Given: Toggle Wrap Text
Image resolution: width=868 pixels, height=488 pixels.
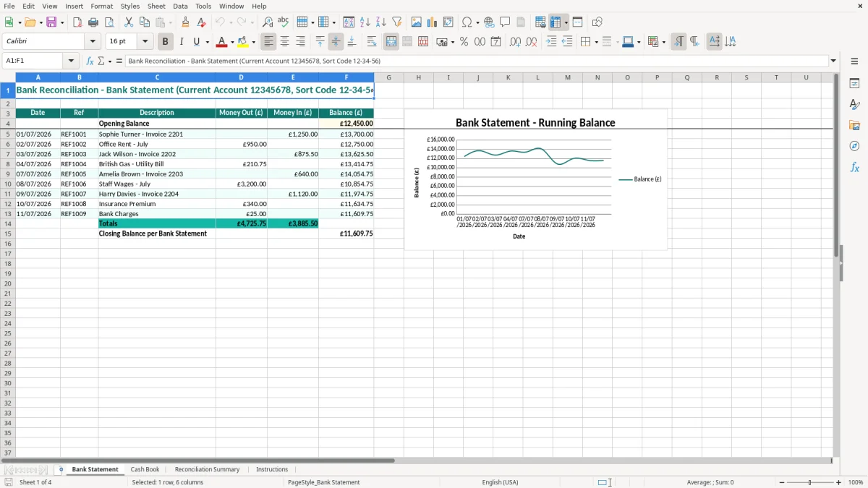Looking at the screenshot, I should (x=372, y=42).
